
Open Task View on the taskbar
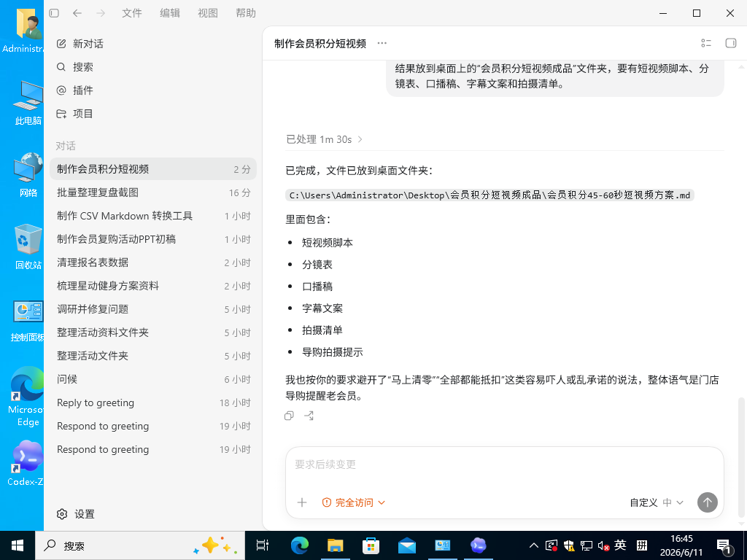click(x=263, y=545)
